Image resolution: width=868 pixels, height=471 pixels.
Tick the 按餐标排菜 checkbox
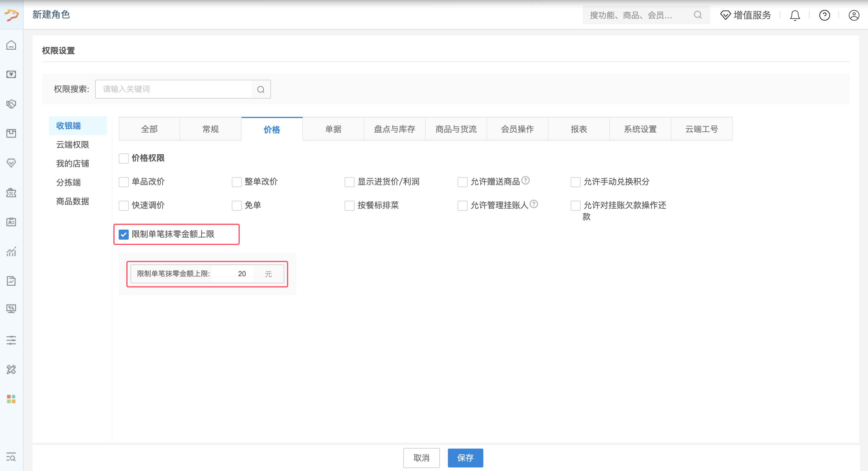point(350,205)
